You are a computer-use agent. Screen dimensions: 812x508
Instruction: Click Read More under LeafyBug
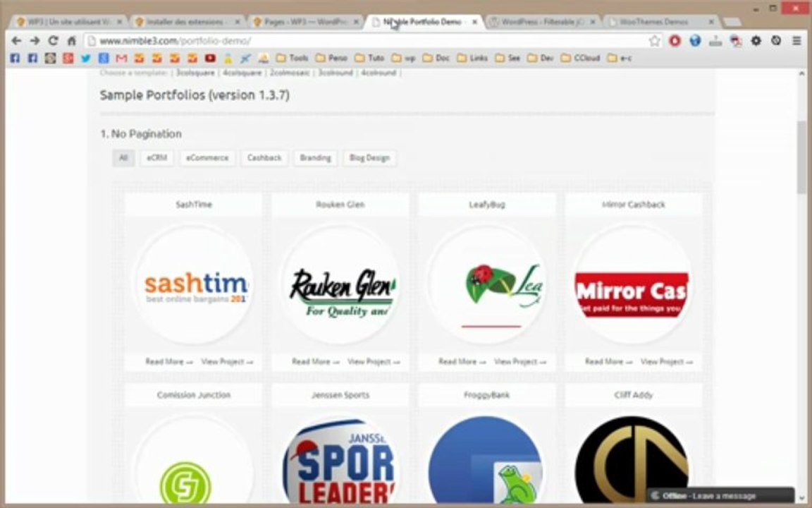click(462, 362)
